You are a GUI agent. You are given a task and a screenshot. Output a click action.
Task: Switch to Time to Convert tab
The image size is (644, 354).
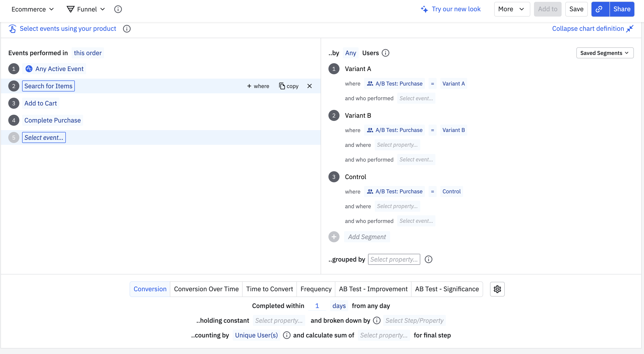point(269,289)
